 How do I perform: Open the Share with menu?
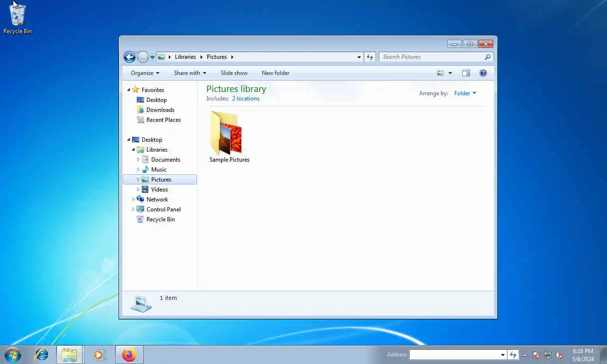pos(190,73)
